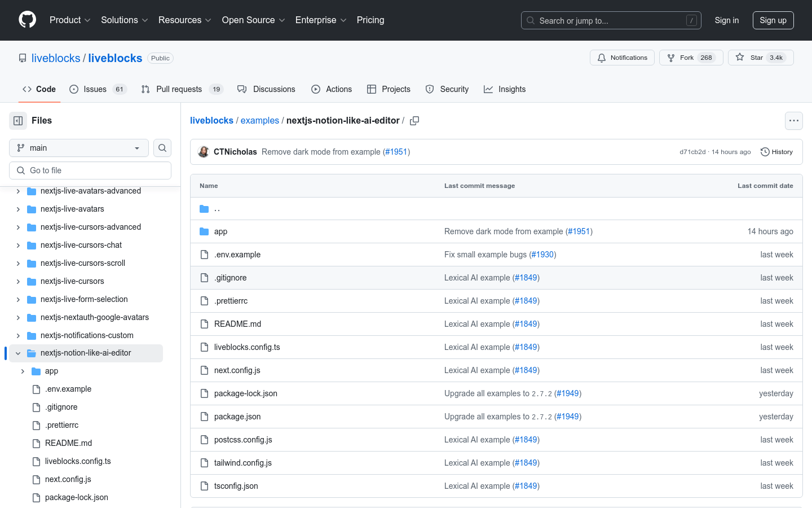812x508 pixels.
Task: Toggle Watch via Notifications button
Action: point(622,57)
